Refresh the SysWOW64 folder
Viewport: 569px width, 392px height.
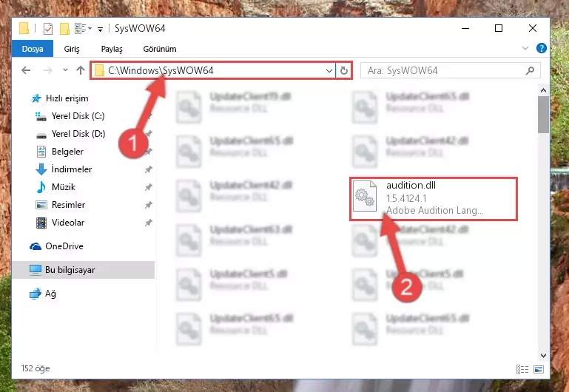click(343, 70)
